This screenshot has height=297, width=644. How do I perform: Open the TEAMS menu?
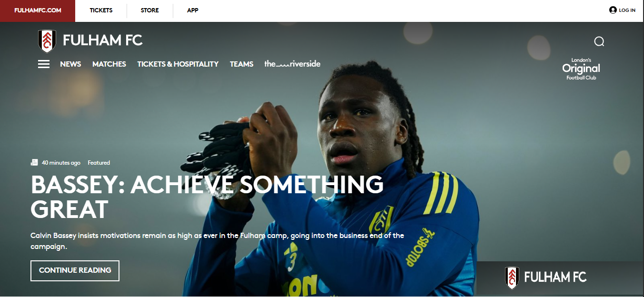(x=241, y=64)
